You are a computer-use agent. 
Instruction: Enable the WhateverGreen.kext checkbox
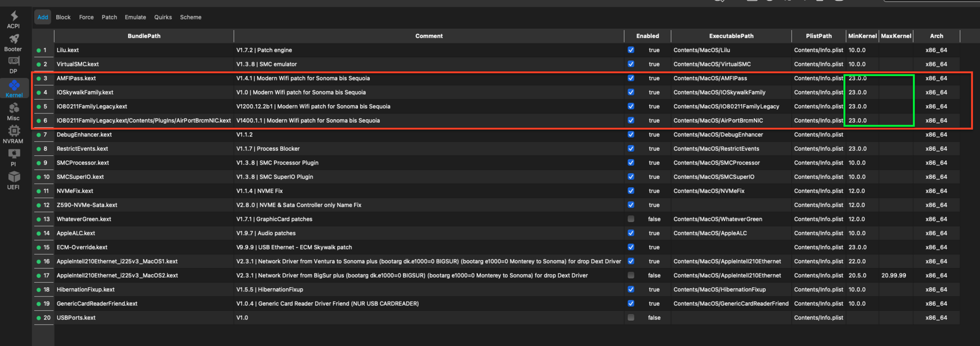(631, 219)
